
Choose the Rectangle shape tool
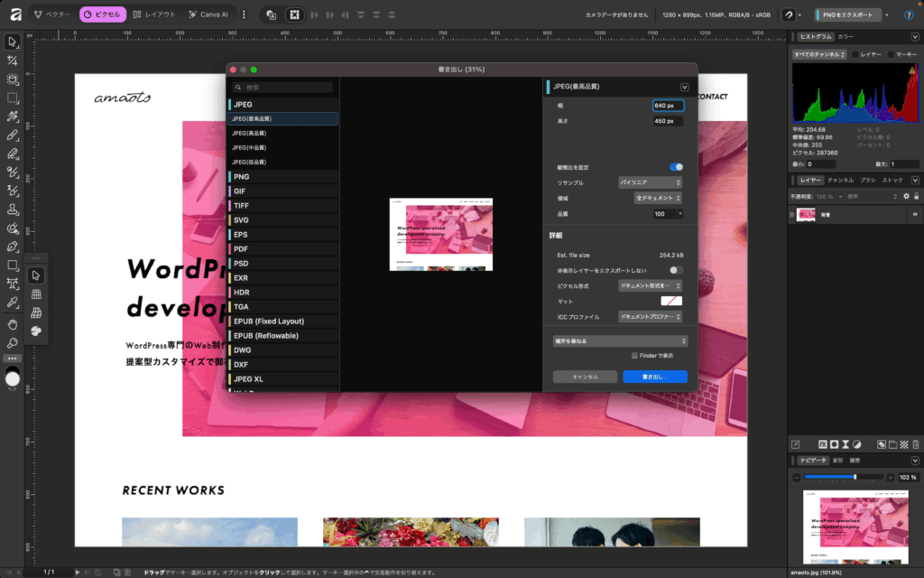[13, 266]
